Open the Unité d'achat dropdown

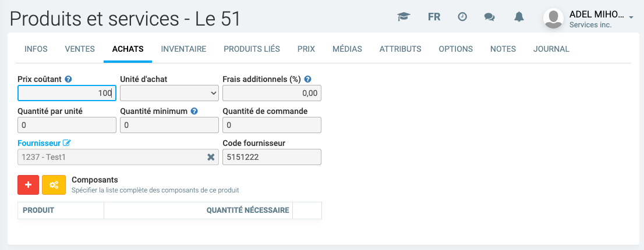(x=169, y=93)
